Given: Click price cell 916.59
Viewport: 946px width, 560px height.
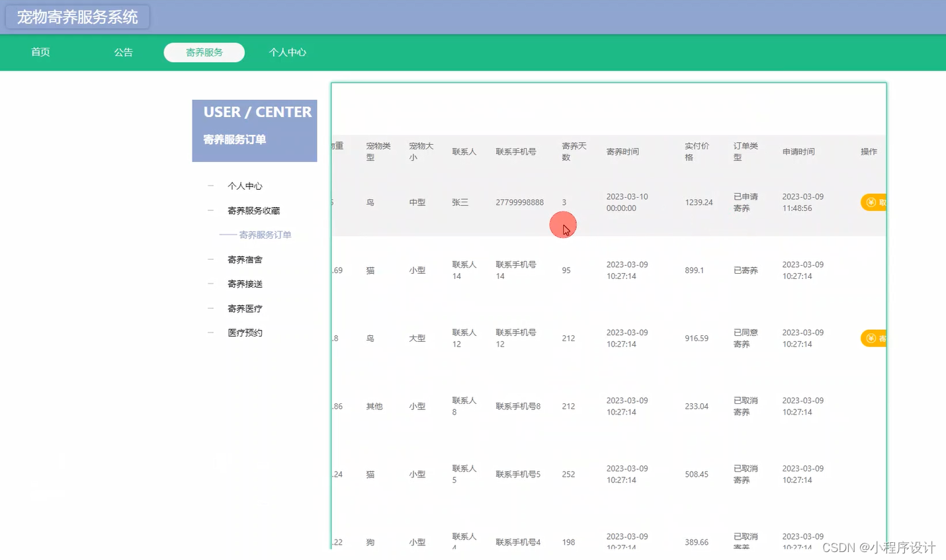Looking at the screenshot, I should pyautogui.click(x=697, y=339).
